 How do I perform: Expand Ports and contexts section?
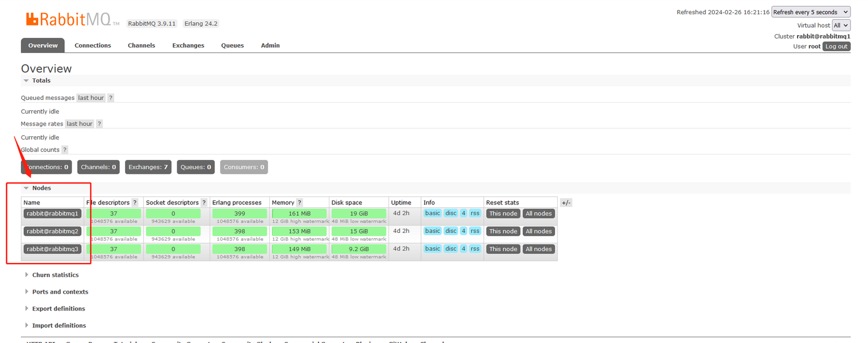click(56, 292)
